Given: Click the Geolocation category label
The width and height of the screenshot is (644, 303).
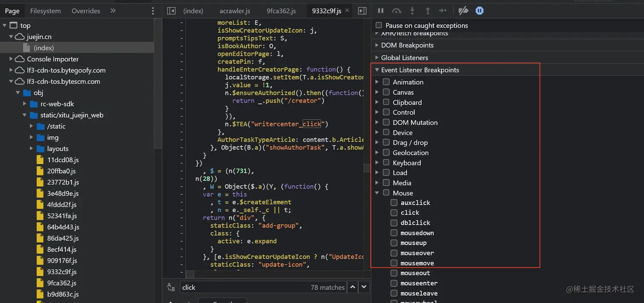Looking at the screenshot, I should pos(411,152).
